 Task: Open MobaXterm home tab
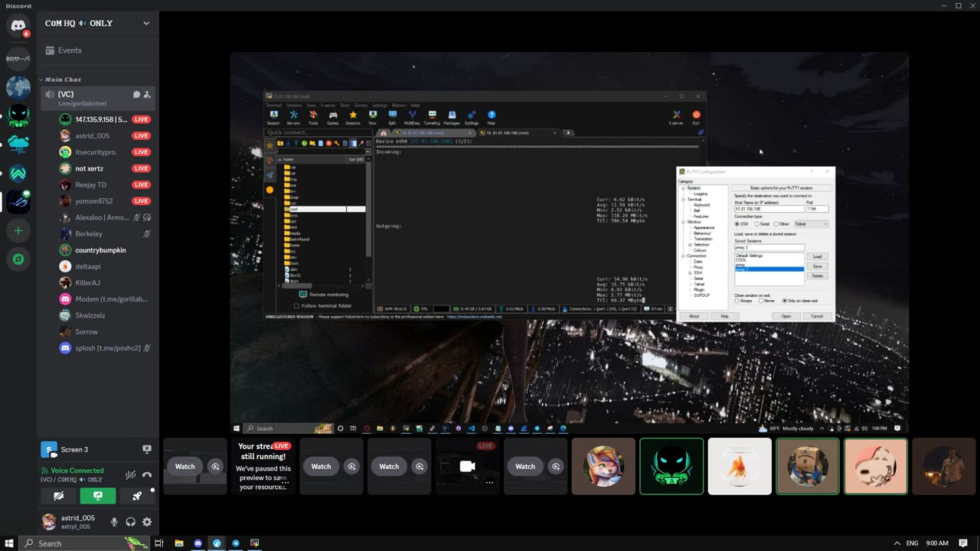[385, 132]
